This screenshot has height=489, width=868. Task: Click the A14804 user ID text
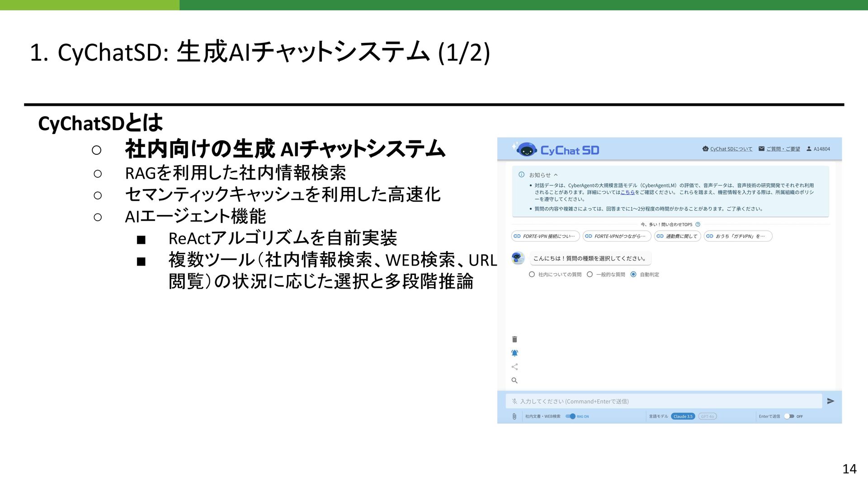tap(822, 149)
